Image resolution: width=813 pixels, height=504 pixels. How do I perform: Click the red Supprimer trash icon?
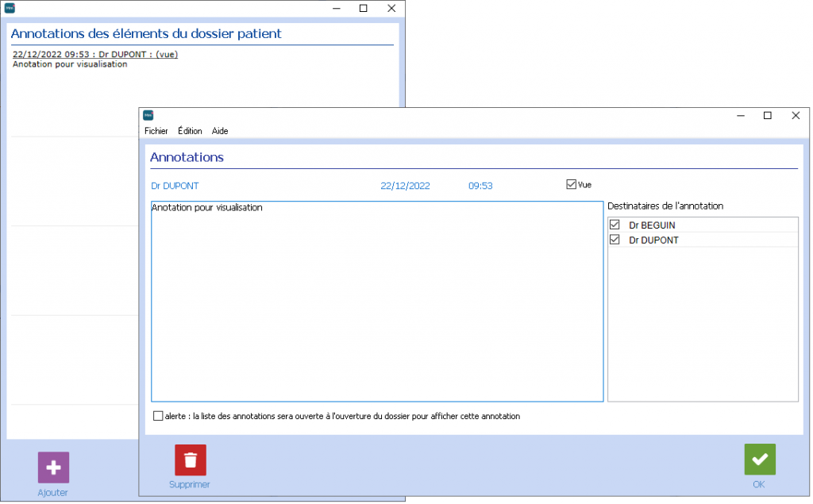tap(191, 460)
